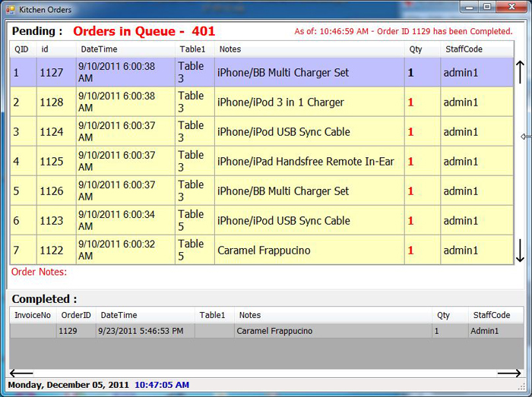Click the pending Notes column header
Screen dimensions: 532x397
click(309, 49)
